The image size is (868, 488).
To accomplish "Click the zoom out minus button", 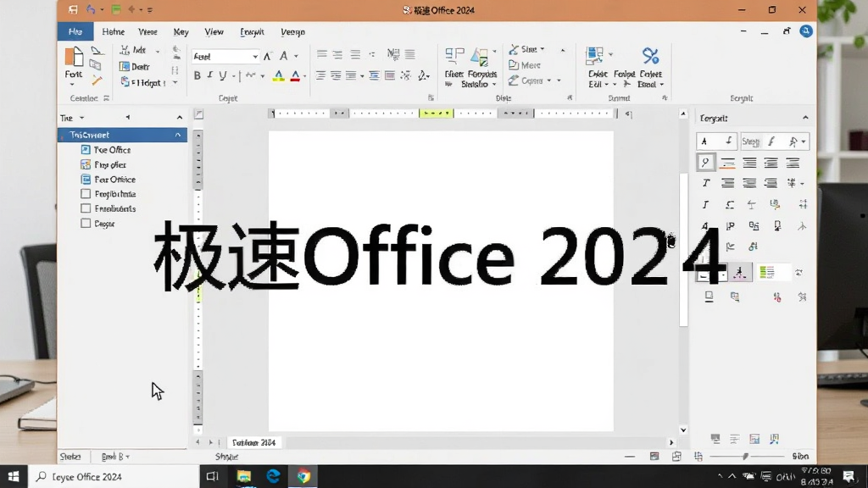I will [630, 457].
